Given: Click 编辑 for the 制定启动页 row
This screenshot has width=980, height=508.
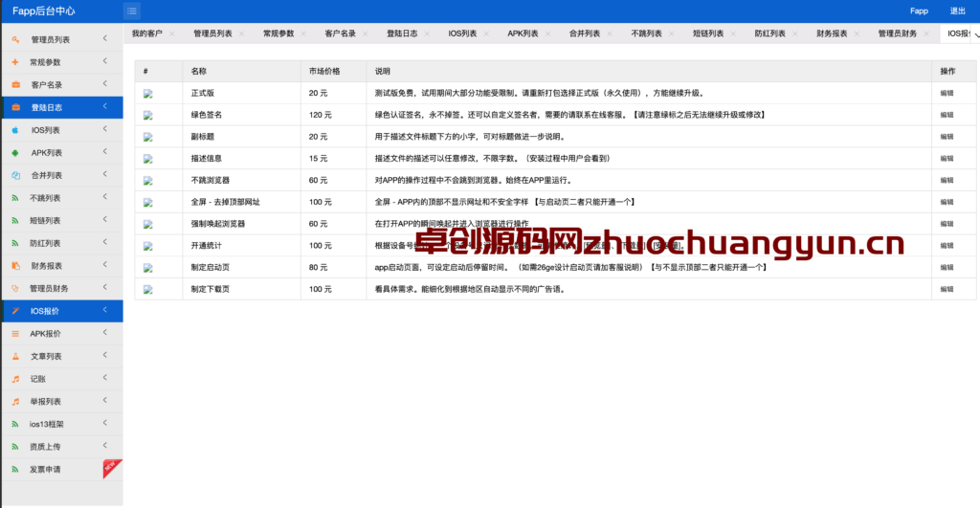Looking at the screenshot, I should tap(947, 268).
